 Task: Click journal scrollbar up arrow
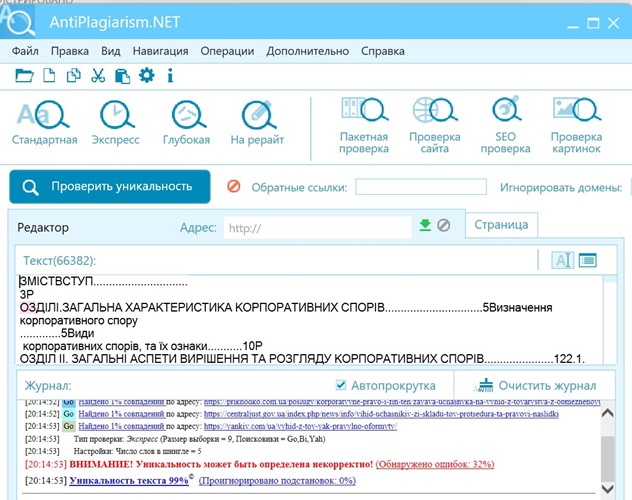(x=607, y=413)
